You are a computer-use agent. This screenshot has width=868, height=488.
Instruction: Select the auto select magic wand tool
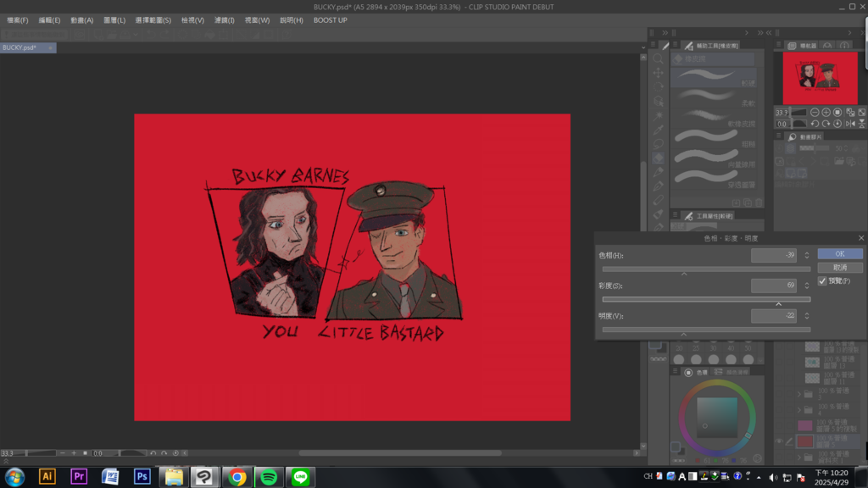658,115
